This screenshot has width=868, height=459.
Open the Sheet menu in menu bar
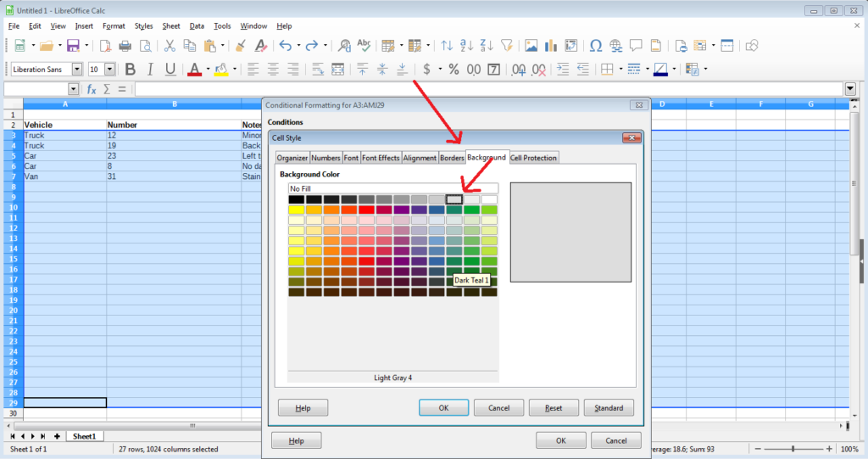click(170, 26)
